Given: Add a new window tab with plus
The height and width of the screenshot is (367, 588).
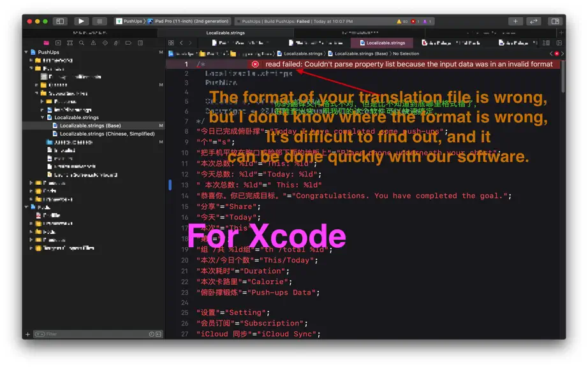Looking at the screenshot, I should pyautogui.click(x=561, y=33).
